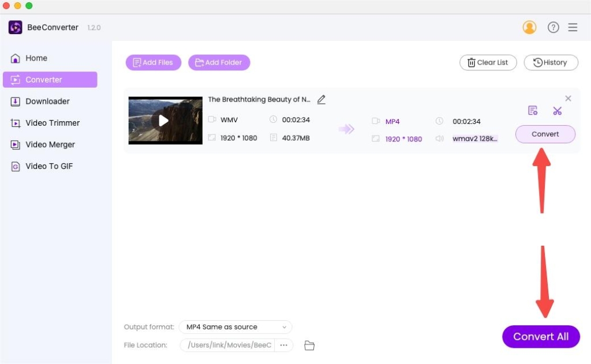
Task: Click the Add Files button
Action: pos(153,62)
